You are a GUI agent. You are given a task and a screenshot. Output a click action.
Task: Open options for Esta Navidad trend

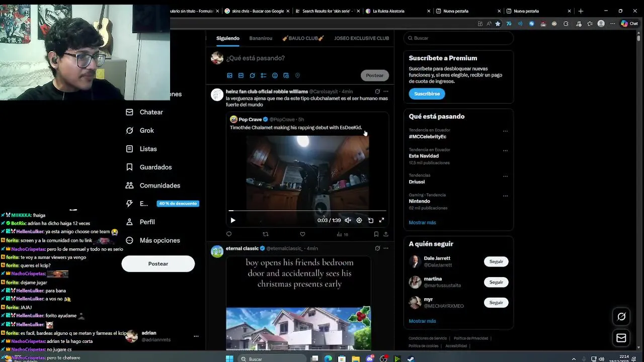tap(505, 151)
